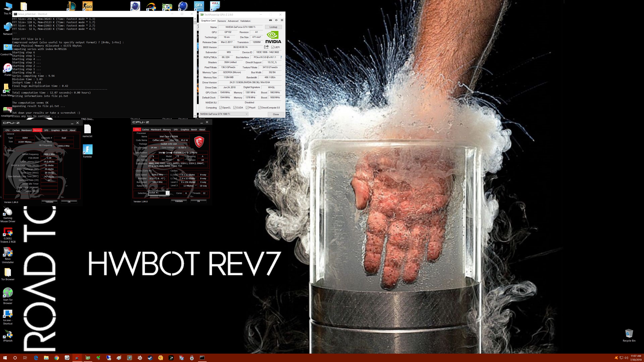Click the Windows Start button
This screenshot has width=644, height=362.
point(5,358)
